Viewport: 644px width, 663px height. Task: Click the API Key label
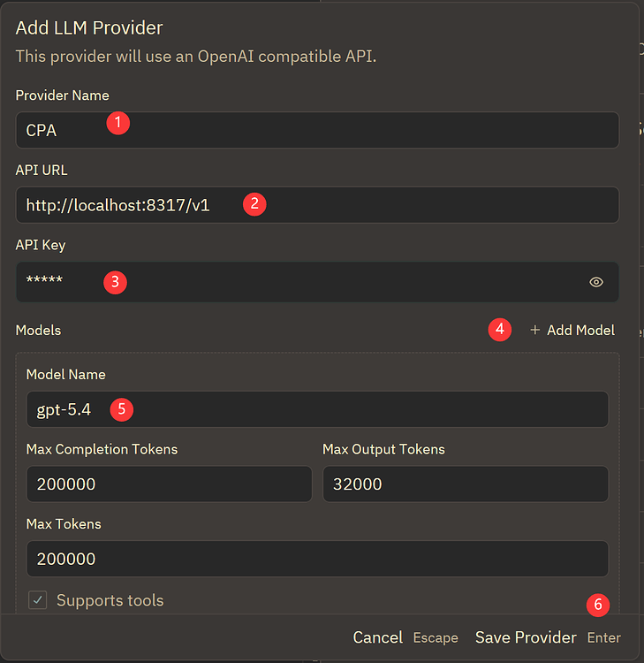(41, 245)
